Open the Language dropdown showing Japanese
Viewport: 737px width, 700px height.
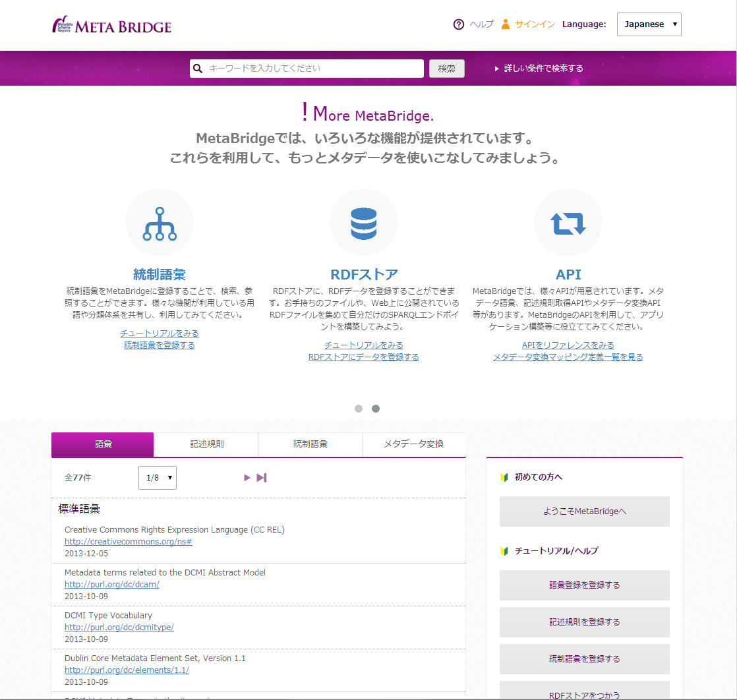click(x=649, y=24)
